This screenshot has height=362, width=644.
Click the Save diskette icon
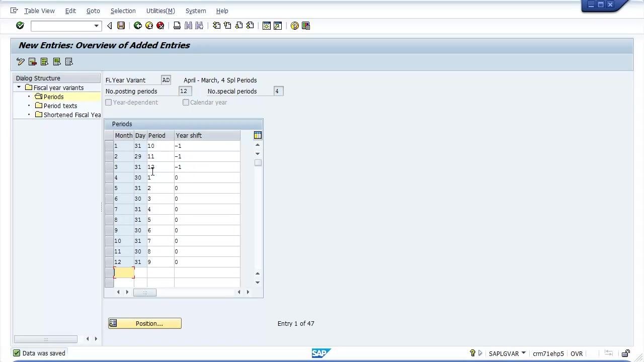(121, 26)
